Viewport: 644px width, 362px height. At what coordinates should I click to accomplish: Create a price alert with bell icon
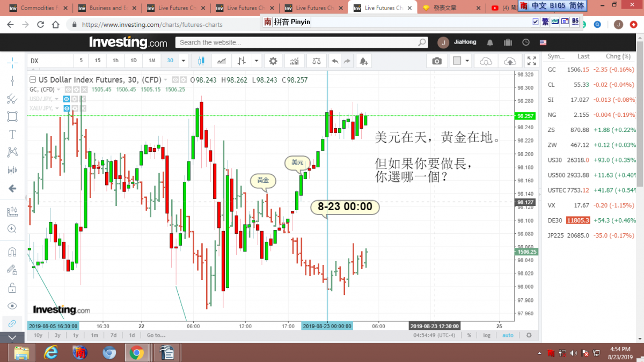364,61
